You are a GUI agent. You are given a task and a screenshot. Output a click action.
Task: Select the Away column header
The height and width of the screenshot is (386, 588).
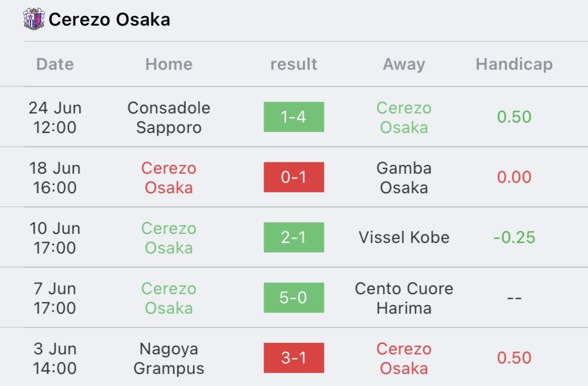click(x=404, y=64)
